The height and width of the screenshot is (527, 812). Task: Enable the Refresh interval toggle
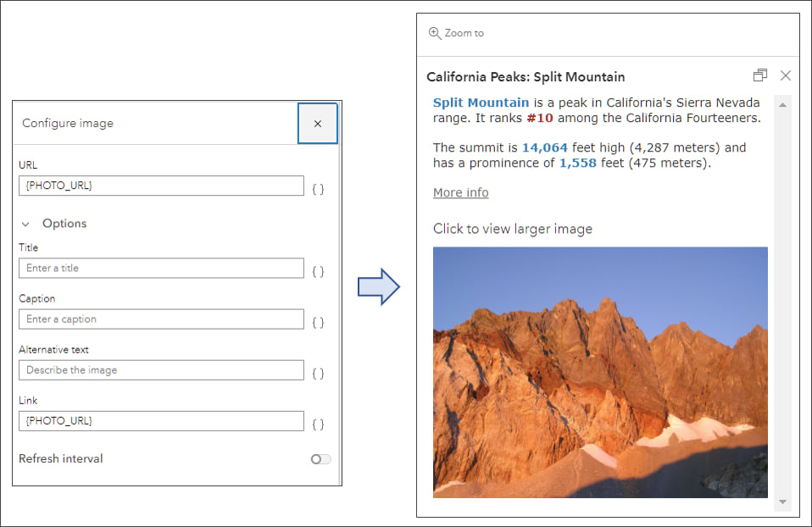coord(320,459)
